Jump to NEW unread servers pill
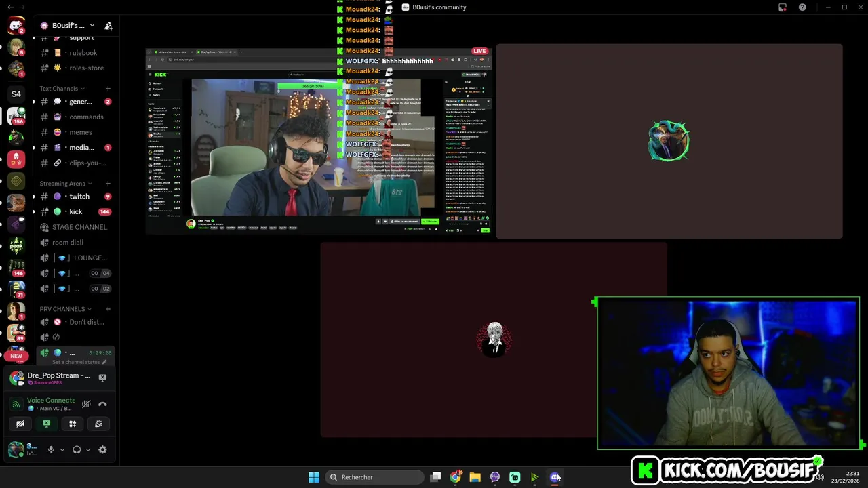Screen dimensions: 868x488 (x=16, y=356)
